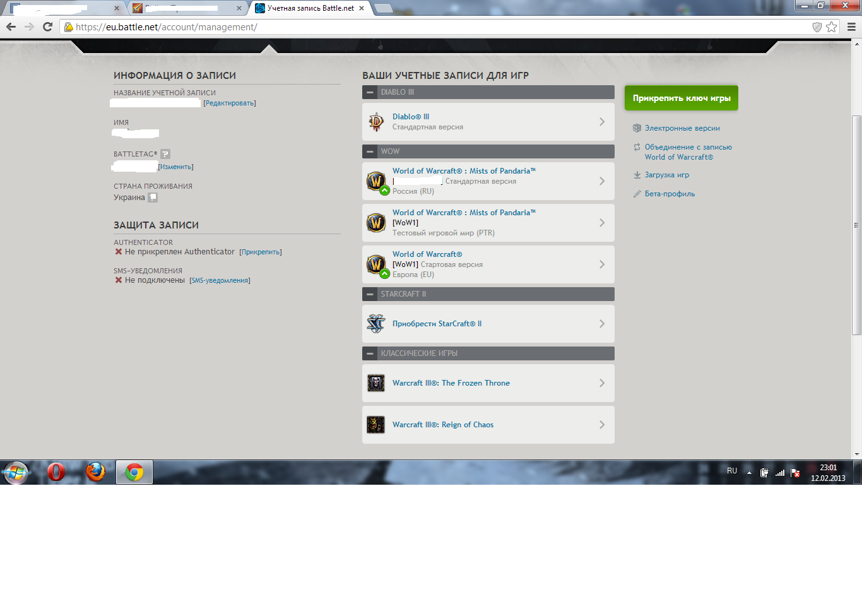Click the flag icon in the system tray

(x=795, y=473)
